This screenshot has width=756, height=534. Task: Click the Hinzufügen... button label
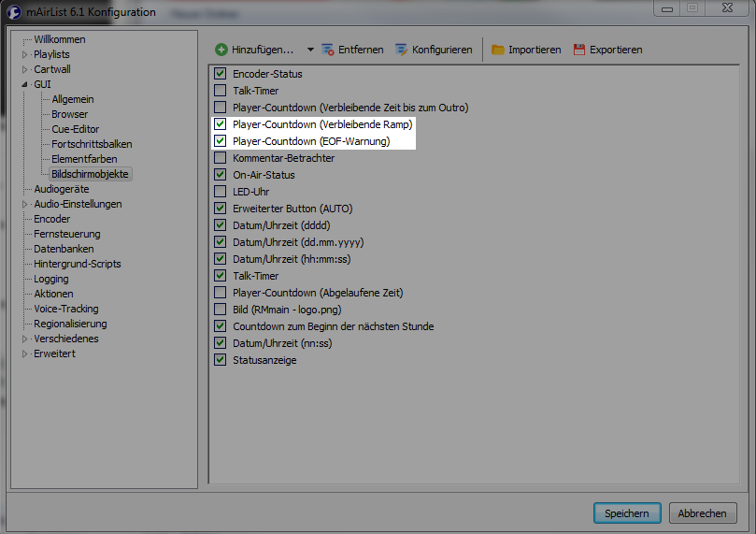click(263, 50)
